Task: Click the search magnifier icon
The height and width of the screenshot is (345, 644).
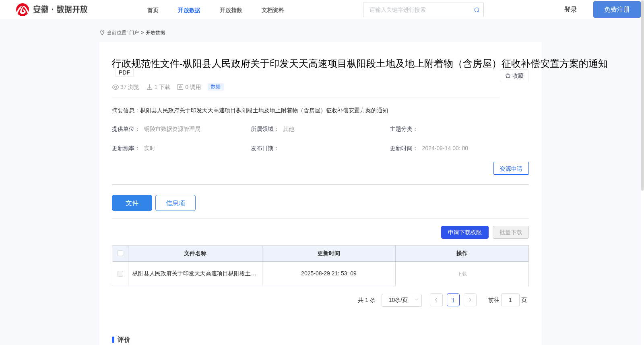Action: (x=477, y=10)
